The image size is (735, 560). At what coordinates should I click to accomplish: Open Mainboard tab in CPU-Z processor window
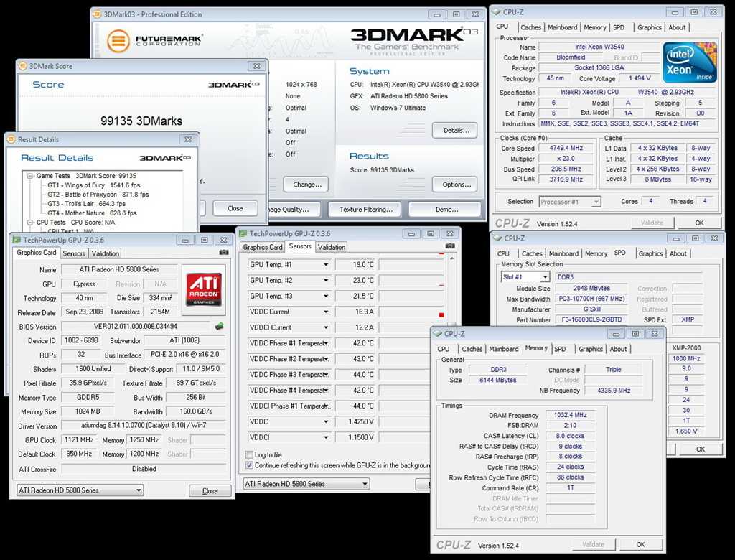click(x=563, y=27)
